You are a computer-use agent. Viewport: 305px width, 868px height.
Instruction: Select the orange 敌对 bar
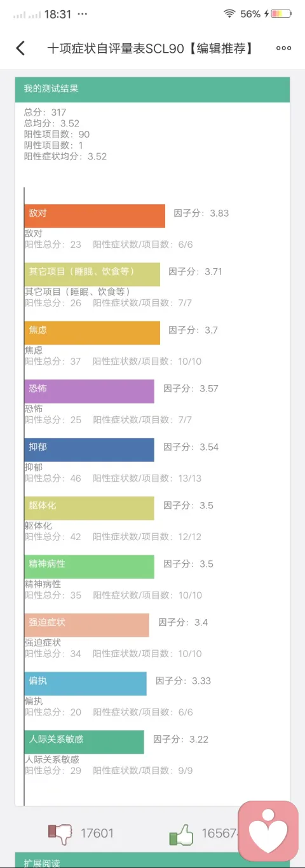coord(95,216)
